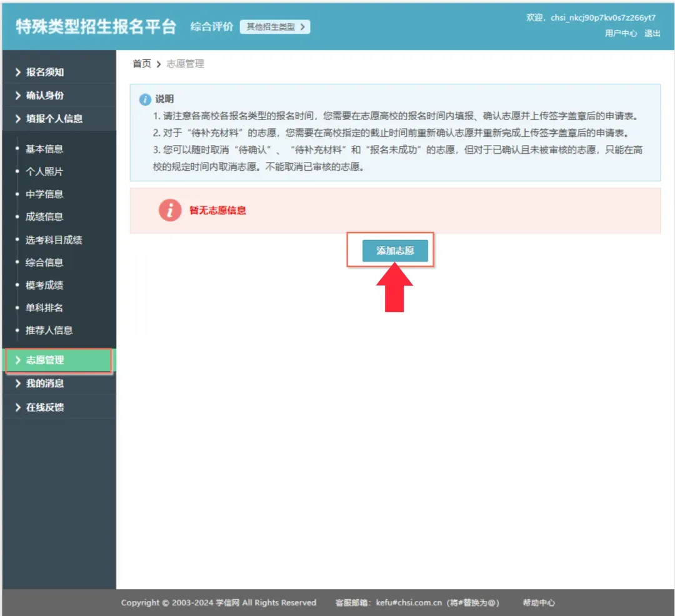Expand 在线反馈 in the sidebar
675x616 pixels.
(x=59, y=407)
